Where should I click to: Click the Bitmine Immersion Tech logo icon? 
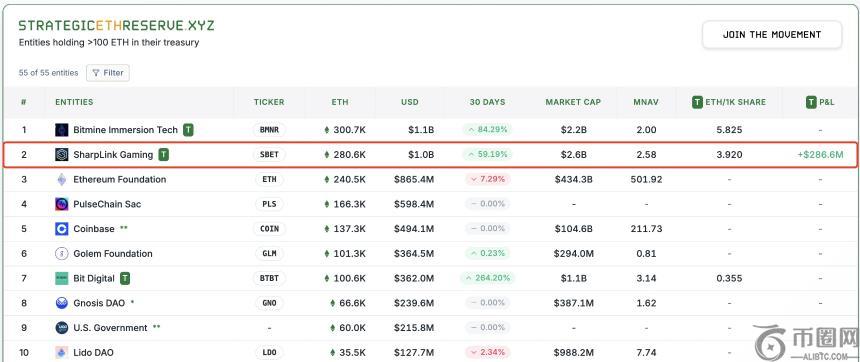click(x=61, y=130)
